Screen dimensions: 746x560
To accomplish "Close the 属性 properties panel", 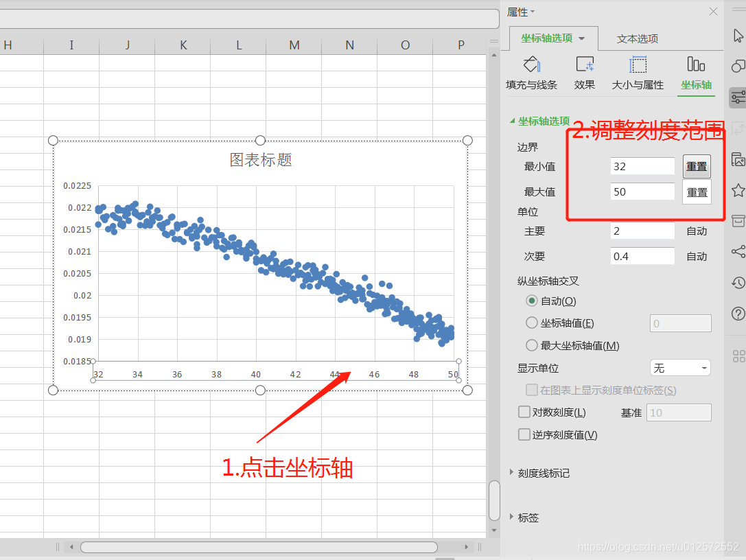I will (x=713, y=12).
